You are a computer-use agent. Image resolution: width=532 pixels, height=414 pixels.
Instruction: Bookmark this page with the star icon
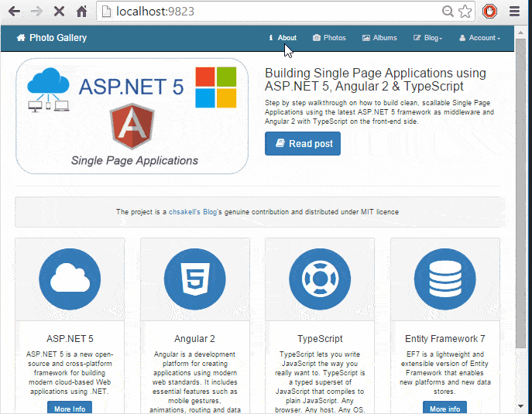[465, 12]
